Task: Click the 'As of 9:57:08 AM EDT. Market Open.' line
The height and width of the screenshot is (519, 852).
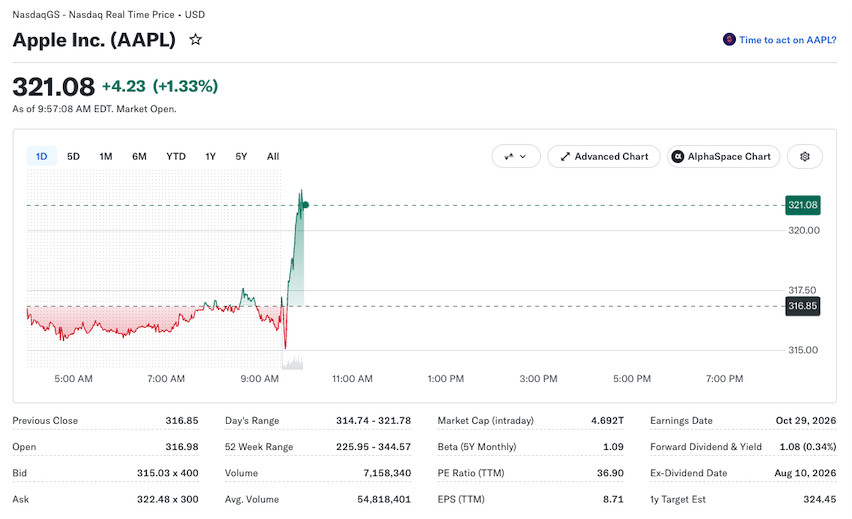Action: coord(95,109)
